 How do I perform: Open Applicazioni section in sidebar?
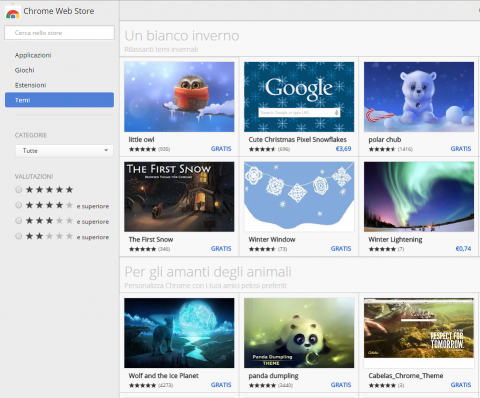point(33,55)
